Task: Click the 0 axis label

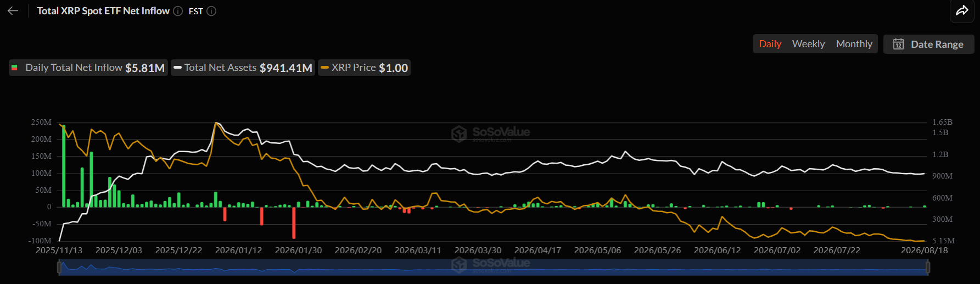Action: pos(49,207)
